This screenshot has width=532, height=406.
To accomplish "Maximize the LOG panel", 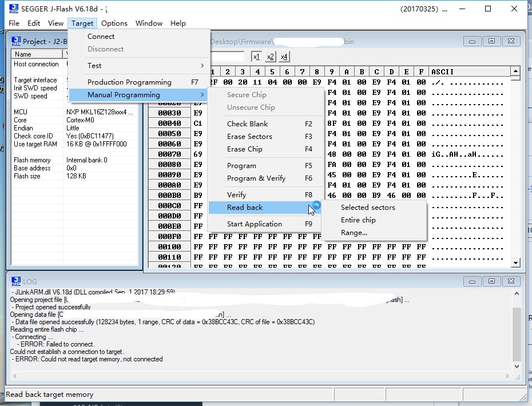I will pyautogui.click(x=491, y=281).
